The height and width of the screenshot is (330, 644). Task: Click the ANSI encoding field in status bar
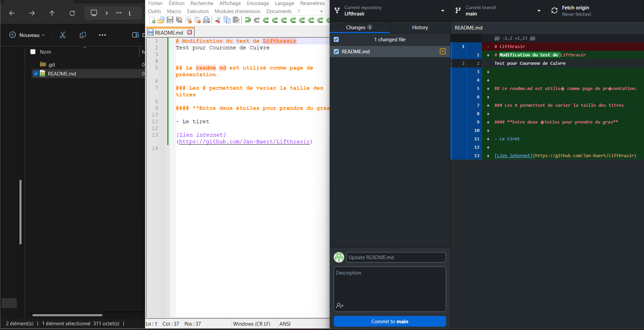[285, 324]
